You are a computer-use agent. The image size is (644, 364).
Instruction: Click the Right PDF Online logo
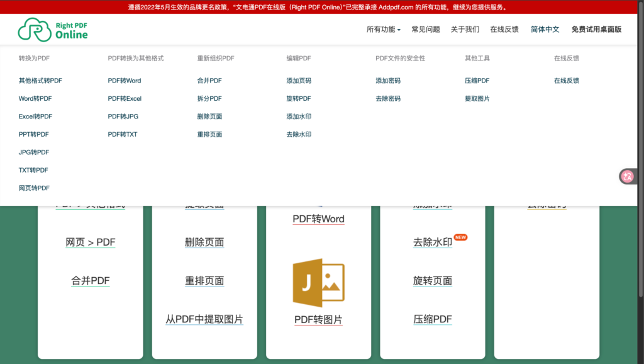53,30
